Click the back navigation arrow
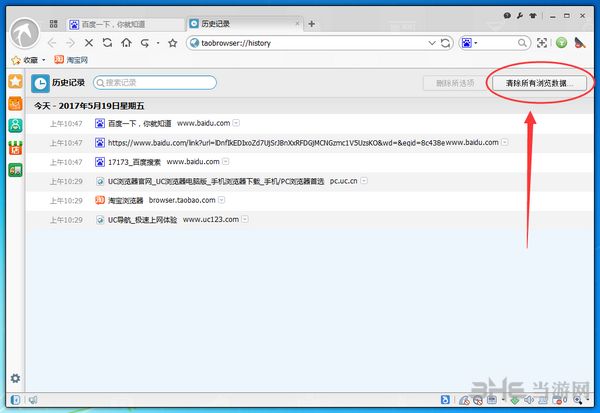Viewport: 600px width, 413px height. (x=51, y=43)
